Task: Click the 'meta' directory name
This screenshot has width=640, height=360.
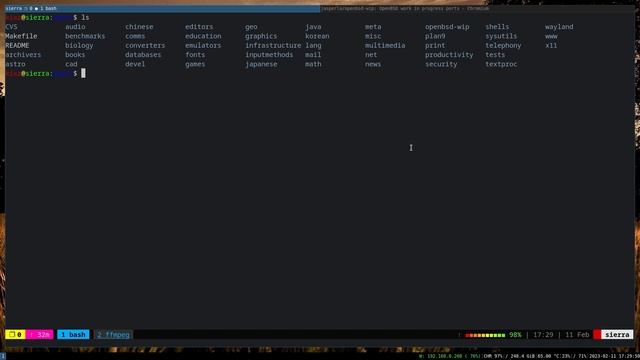Action: pos(373,27)
